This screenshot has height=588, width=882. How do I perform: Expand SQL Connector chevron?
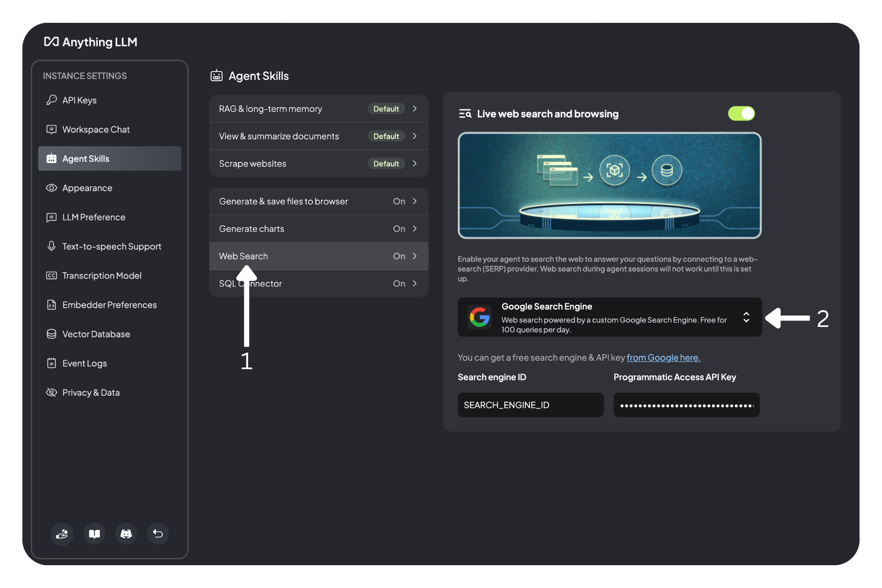[415, 283]
